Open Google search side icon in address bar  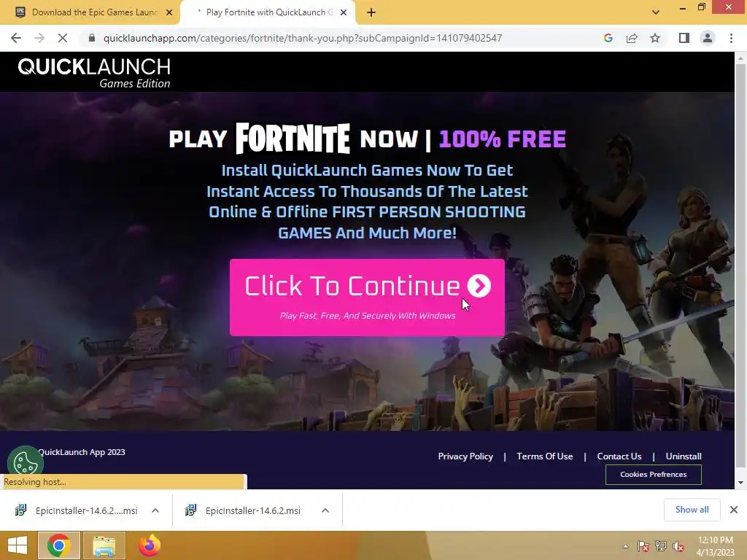pos(608,38)
